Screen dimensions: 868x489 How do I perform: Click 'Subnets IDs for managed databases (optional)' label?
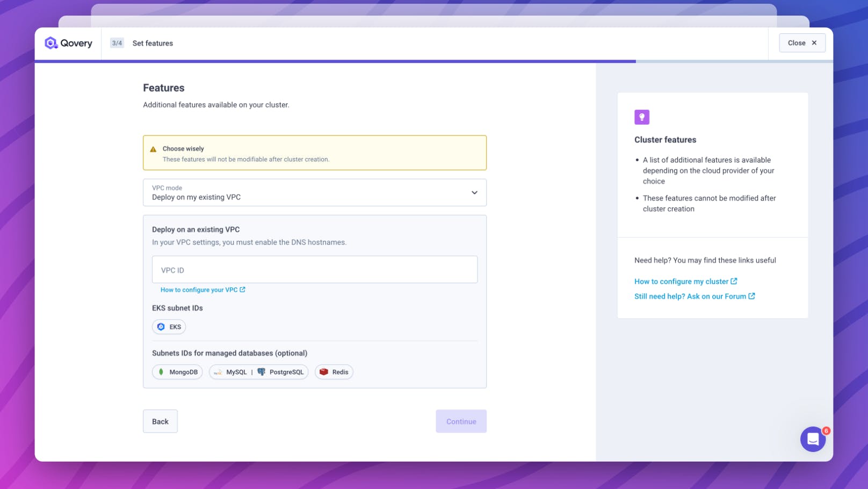pos(230,353)
